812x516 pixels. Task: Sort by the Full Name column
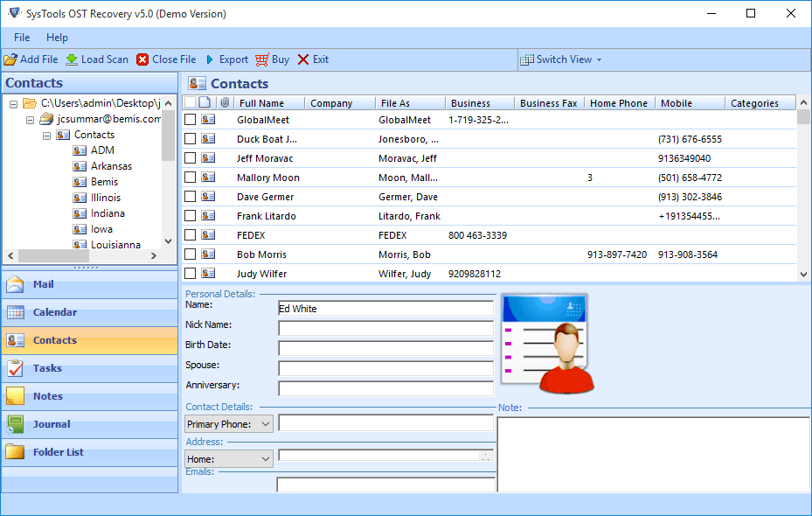268,103
